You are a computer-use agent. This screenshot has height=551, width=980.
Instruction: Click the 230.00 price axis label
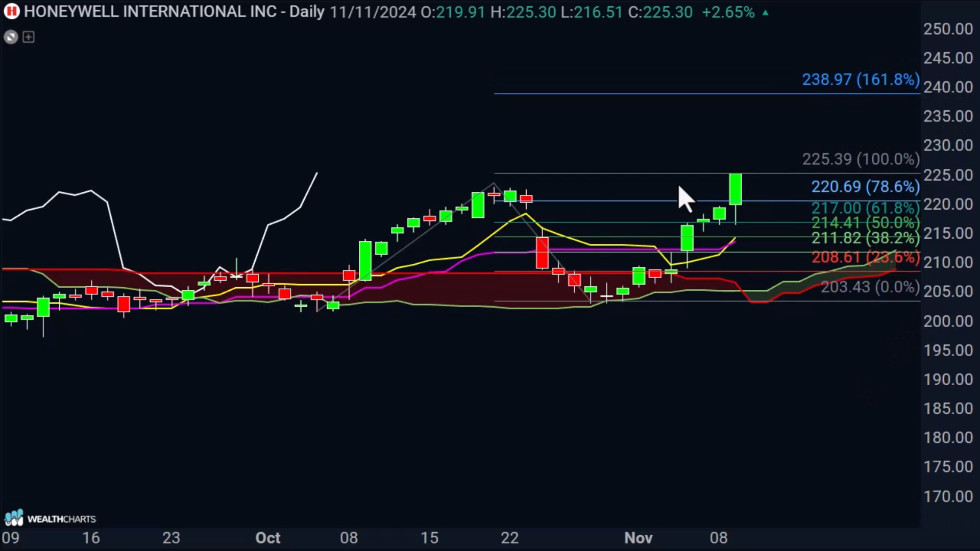[x=948, y=145]
